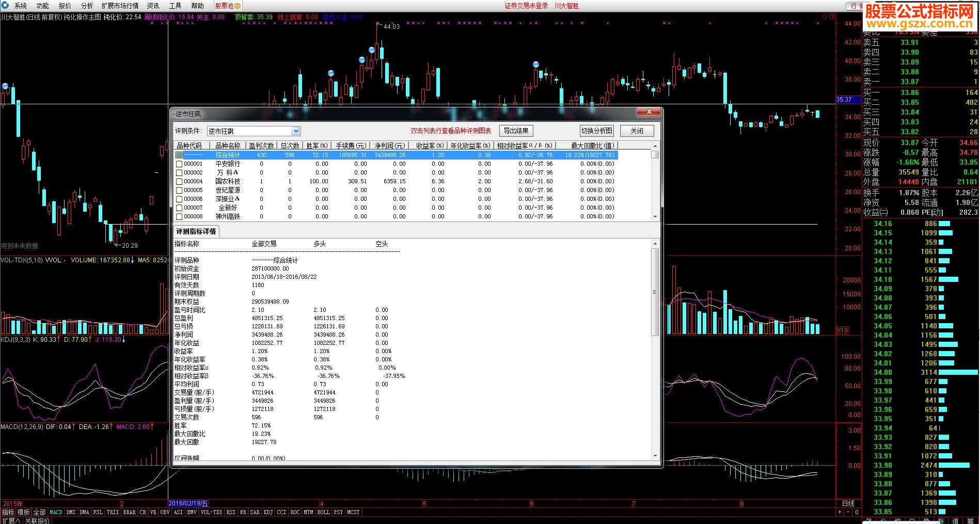
Task: Switch to the DMI indicator tab
Action: click(71, 512)
